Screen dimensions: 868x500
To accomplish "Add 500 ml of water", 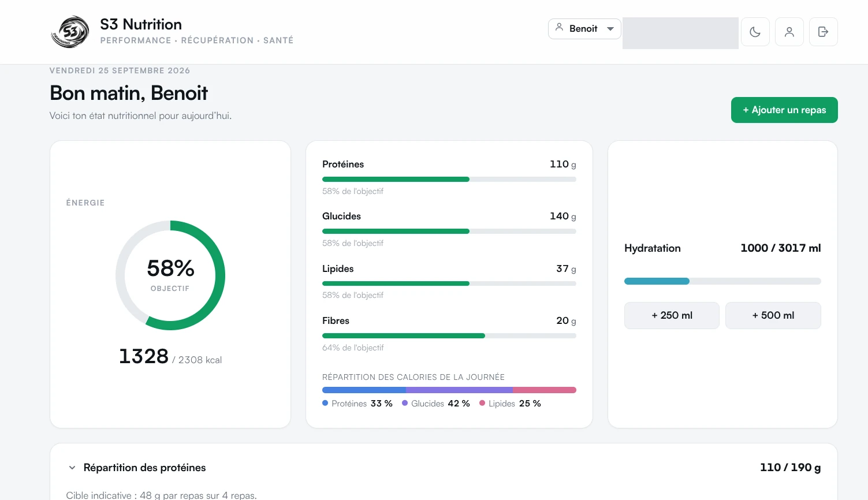I will point(773,315).
